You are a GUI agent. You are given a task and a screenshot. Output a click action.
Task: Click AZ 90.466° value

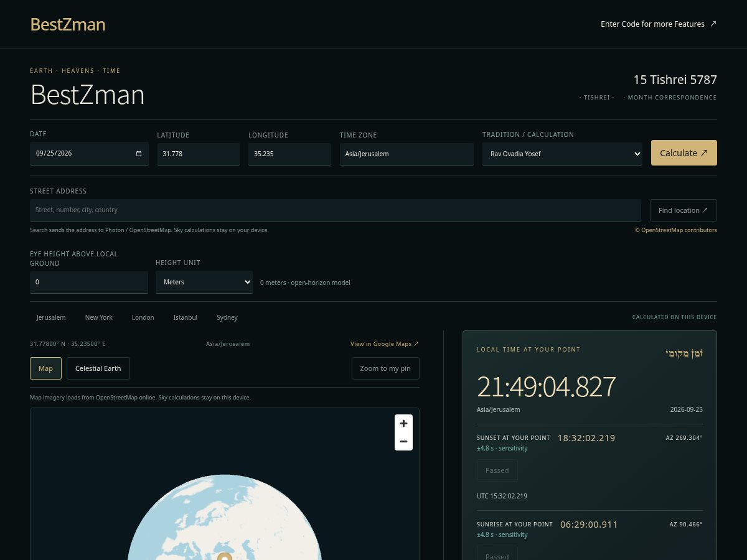pyautogui.click(x=686, y=525)
